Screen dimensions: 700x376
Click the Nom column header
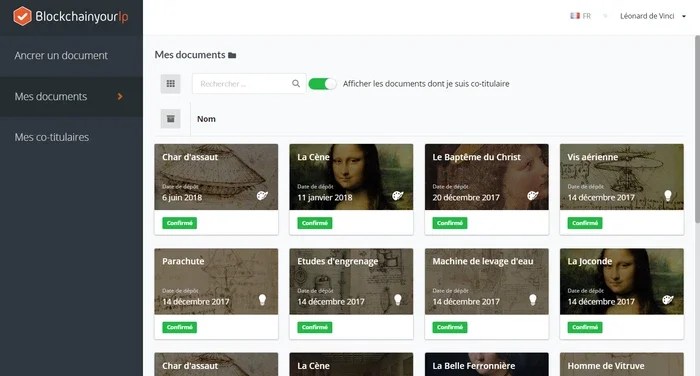click(206, 119)
